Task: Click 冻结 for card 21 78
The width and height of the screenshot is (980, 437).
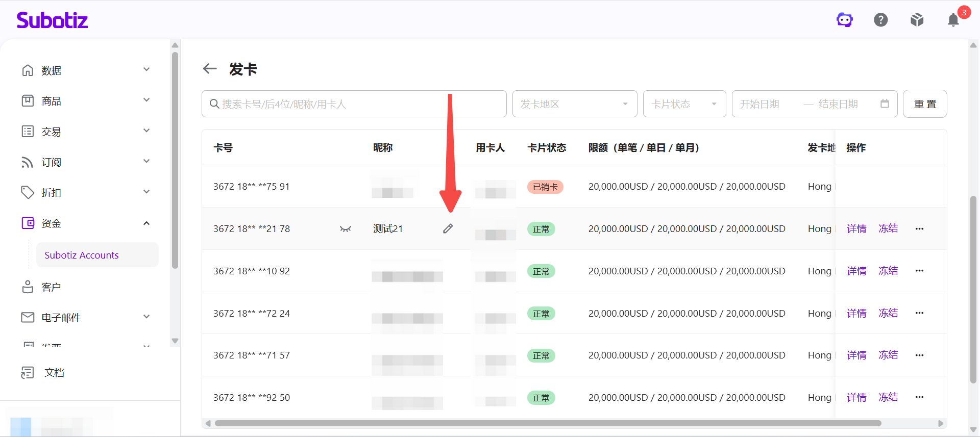Action: click(888, 228)
